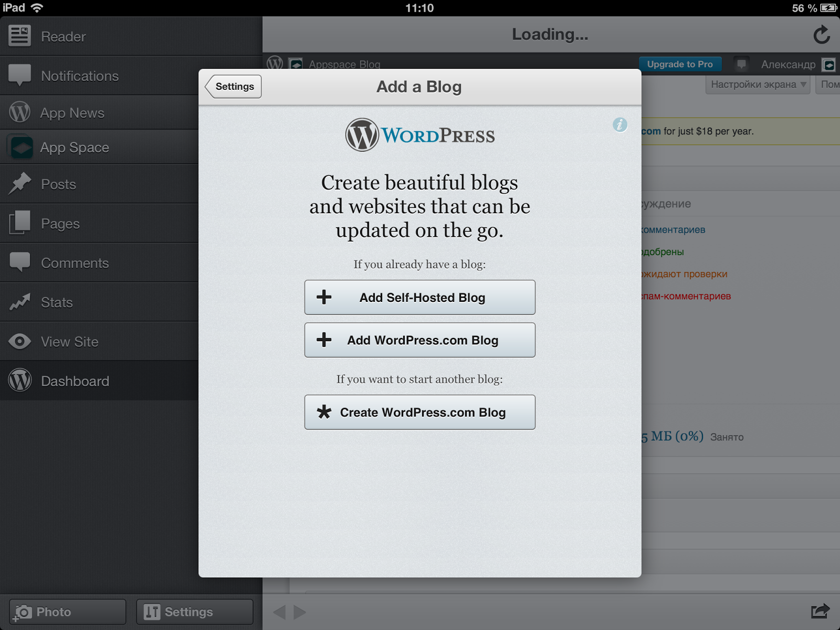The image size is (840, 630).
Task: Click the Reader newspaper icon
Action: 20,36
